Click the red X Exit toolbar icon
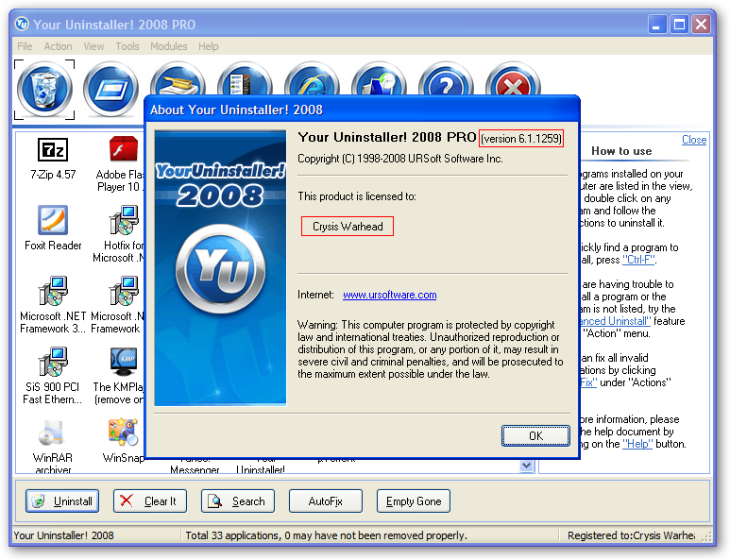Image resolution: width=730 pixels, height=560 pixels. pyautogui.click(x=513, y=79)
